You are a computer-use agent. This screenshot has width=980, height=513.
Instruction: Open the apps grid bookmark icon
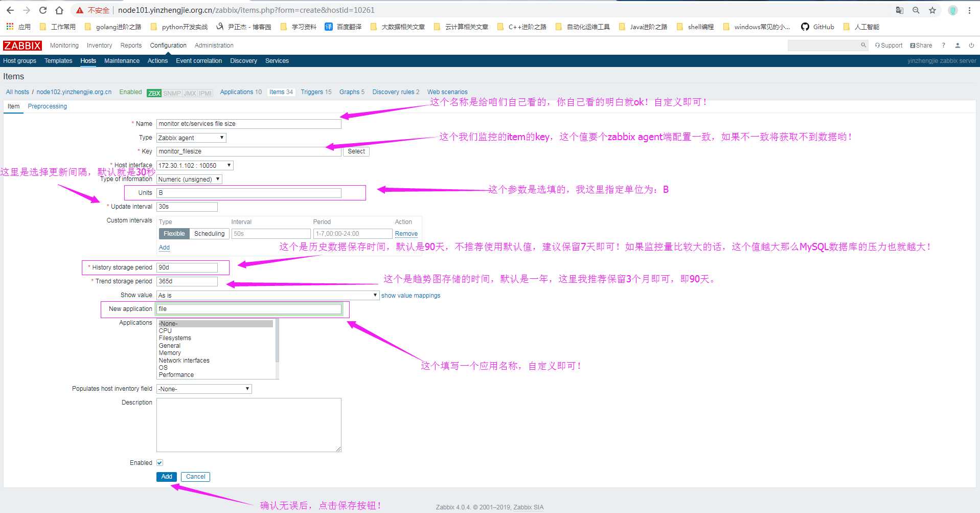click(x=10, y=27)
